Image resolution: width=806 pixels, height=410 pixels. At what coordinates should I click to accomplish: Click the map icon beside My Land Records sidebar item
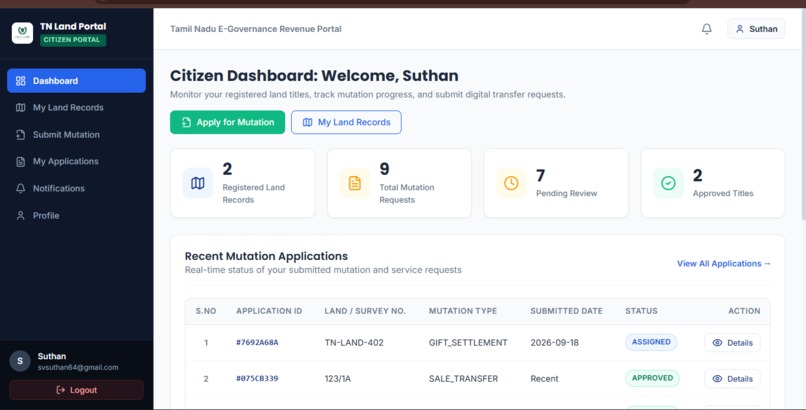21,107
